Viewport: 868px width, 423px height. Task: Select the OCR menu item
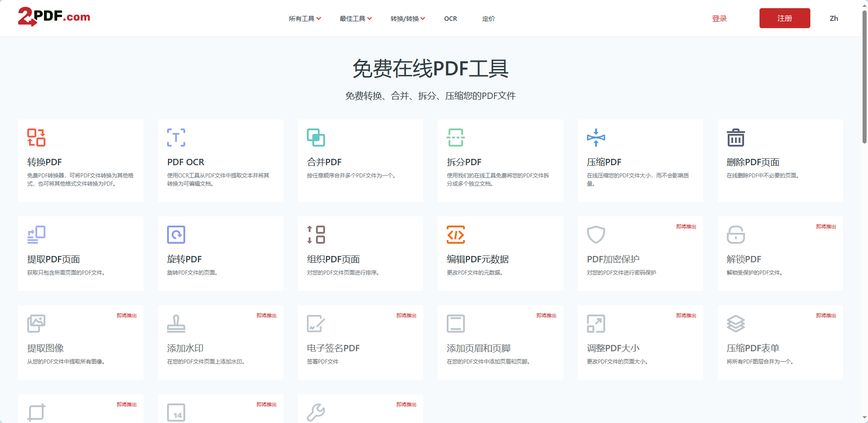[450, 19]
